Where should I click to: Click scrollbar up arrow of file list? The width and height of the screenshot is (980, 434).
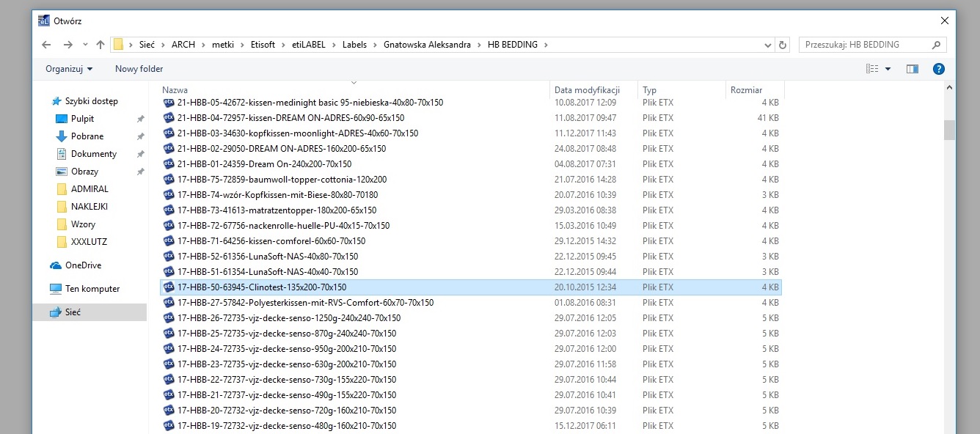(x=949, y=89)
